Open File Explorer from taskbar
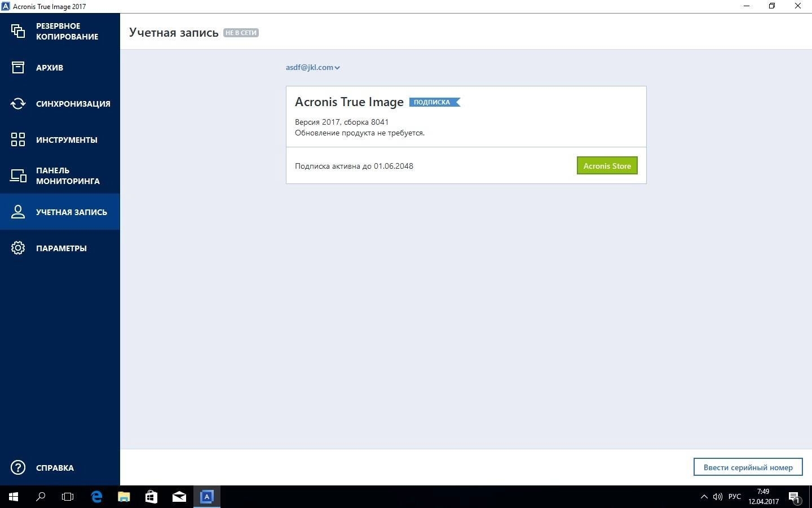812x508 pixels. [x=123, y=497]
